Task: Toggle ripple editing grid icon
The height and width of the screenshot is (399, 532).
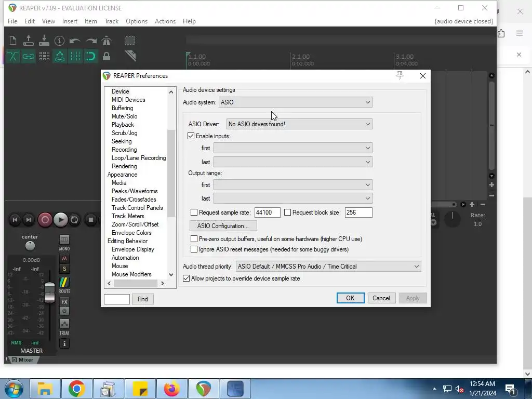Action: (44, 56)
